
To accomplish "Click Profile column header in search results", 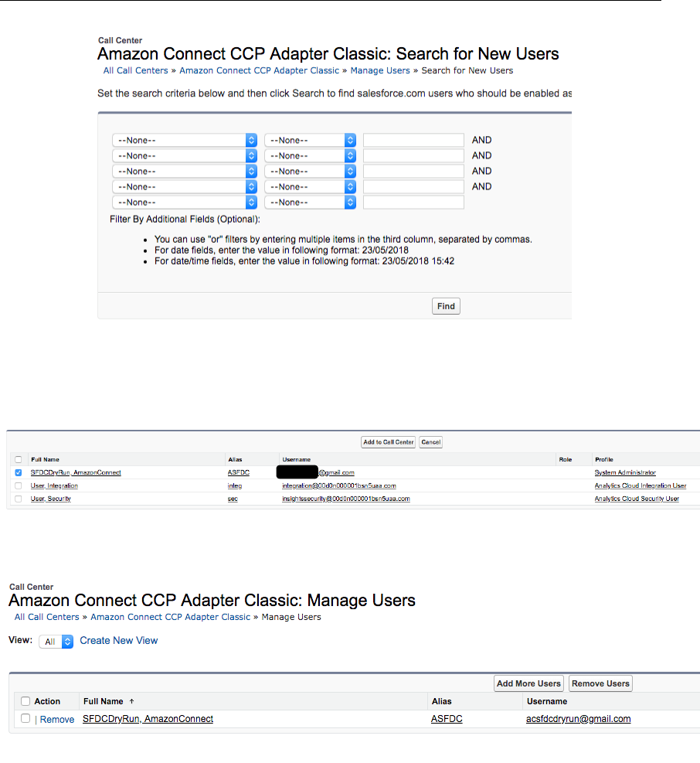I will (604, 459).
